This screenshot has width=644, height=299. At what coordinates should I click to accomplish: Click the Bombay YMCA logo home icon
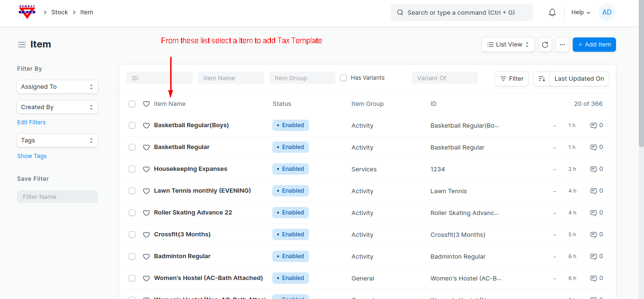point(27,12)
